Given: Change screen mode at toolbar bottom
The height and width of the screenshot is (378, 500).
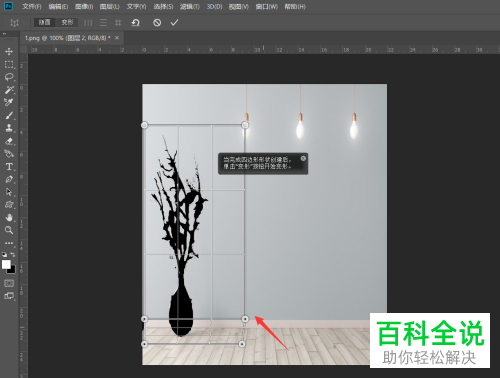Looking at the screenshot, I should [9, 296].
